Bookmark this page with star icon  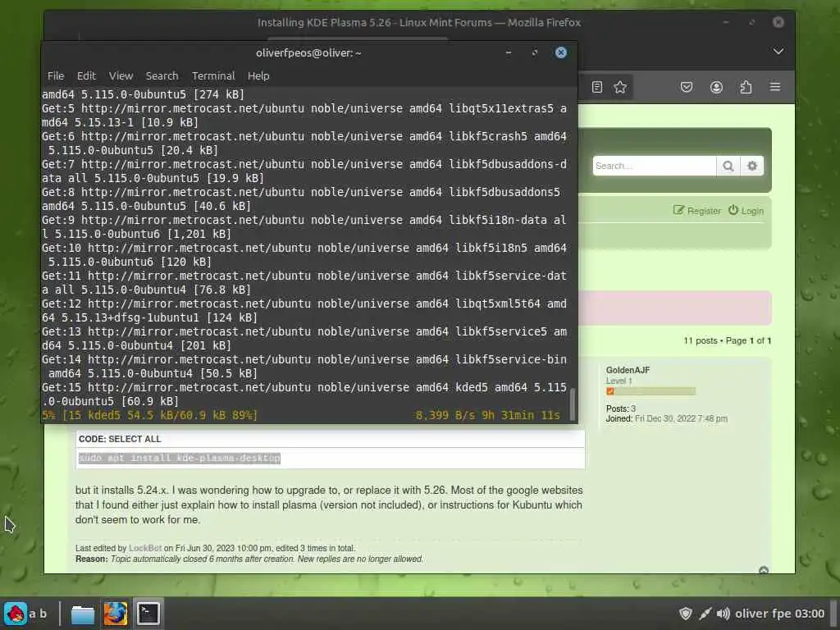(620, 87)
